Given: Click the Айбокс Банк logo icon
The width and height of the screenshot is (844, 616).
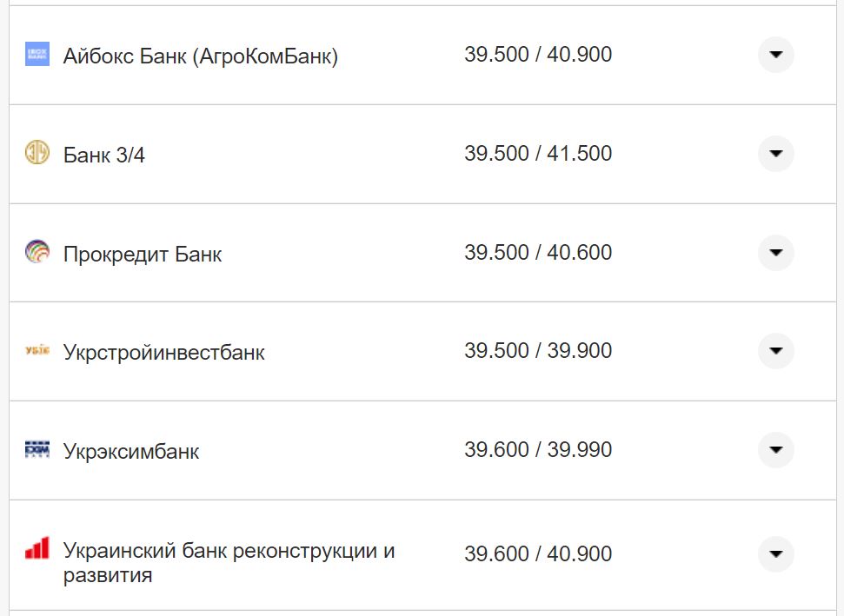Looking at the screenshot, I should (37, 55).
